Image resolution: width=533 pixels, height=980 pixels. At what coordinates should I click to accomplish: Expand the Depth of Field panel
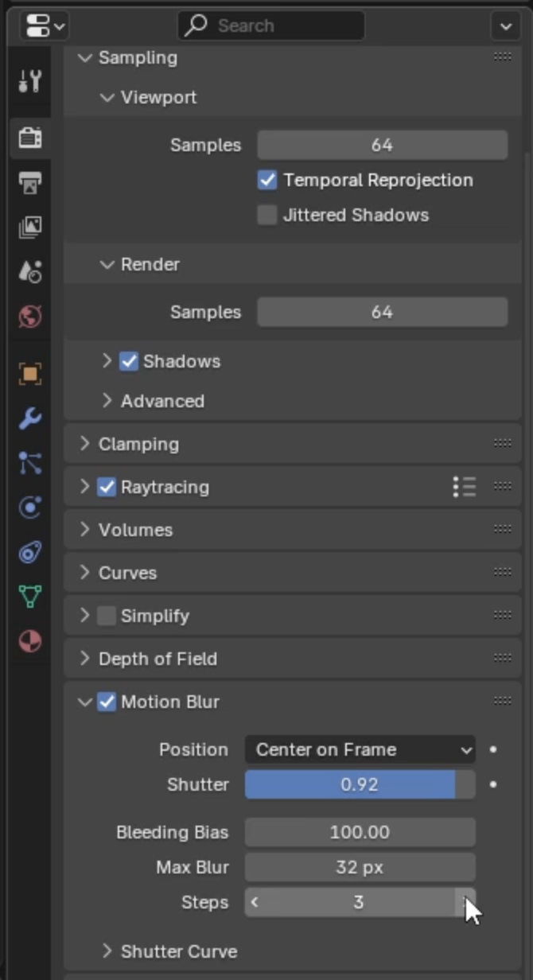tap(84, 659)
